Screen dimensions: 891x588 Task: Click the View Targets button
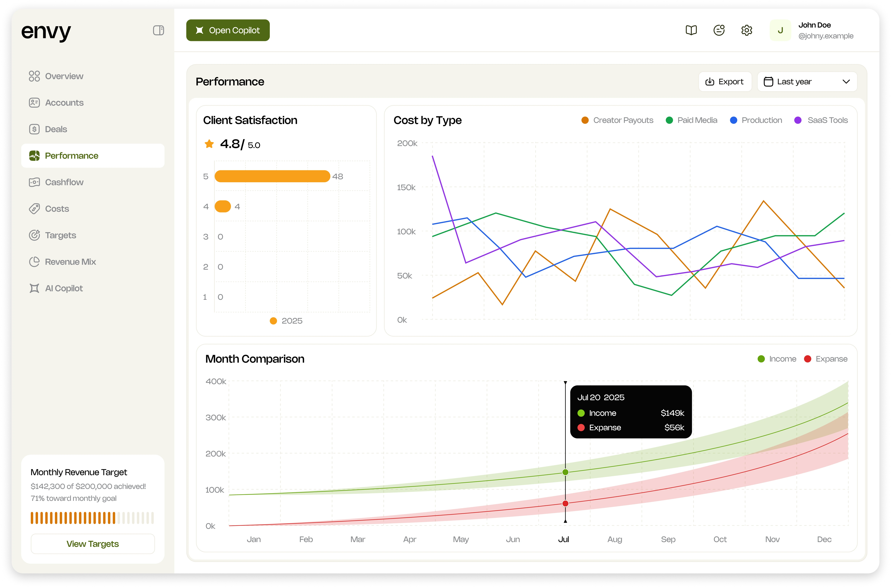click(93, 544)
